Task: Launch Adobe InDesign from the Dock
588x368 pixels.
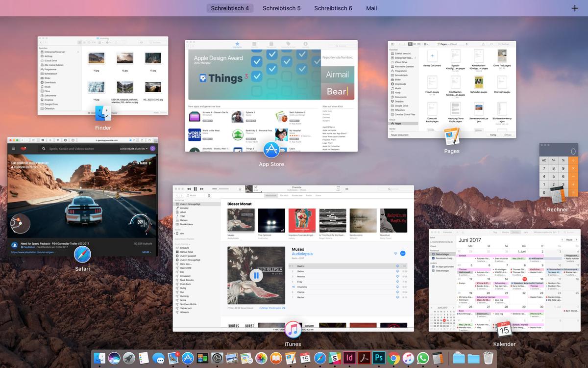Action: 349,358
